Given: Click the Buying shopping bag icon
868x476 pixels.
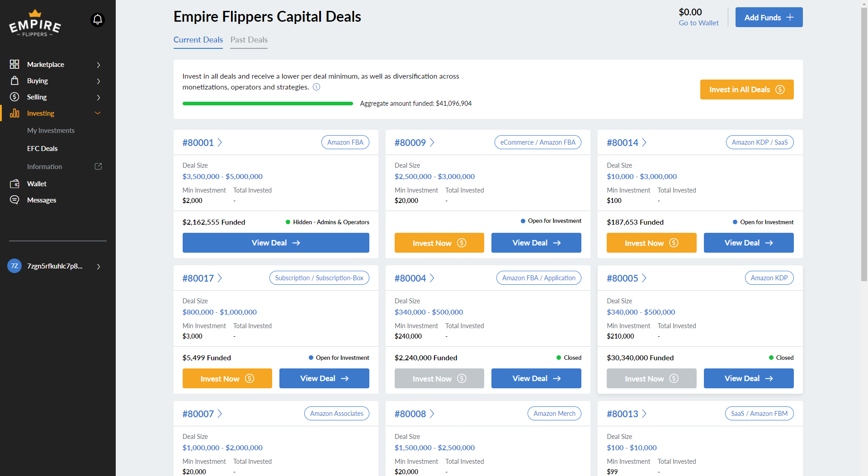Looking at the screenshot, I should pos(14,80).
